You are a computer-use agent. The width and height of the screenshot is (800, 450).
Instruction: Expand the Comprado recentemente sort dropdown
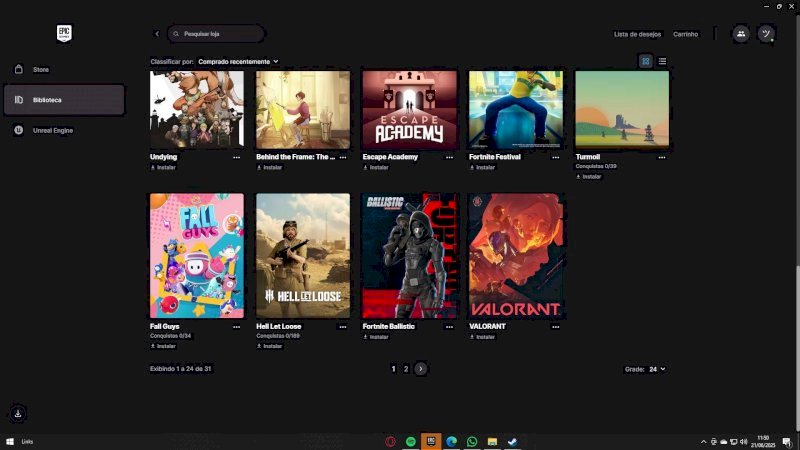coord(238,61)
